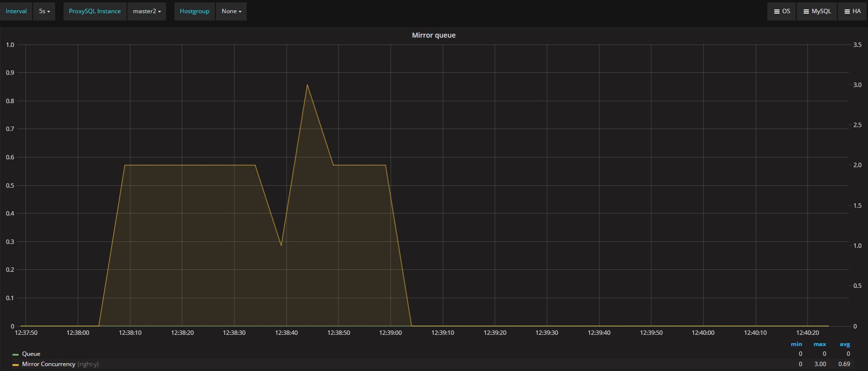Screen dimensions: 868x371
Task: Sort legend by max column
Action: pyautogui.click(x=820, y=344)
